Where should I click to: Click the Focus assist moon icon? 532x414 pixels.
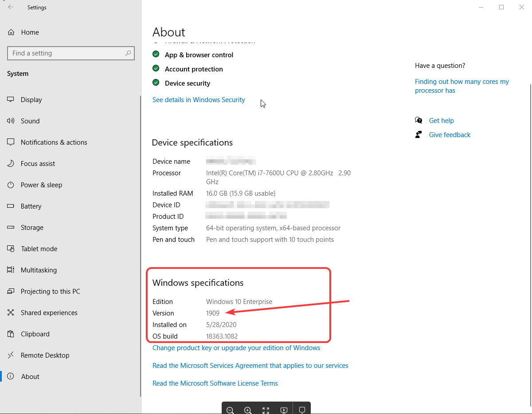pyautogui.click(x=11, y=164)
